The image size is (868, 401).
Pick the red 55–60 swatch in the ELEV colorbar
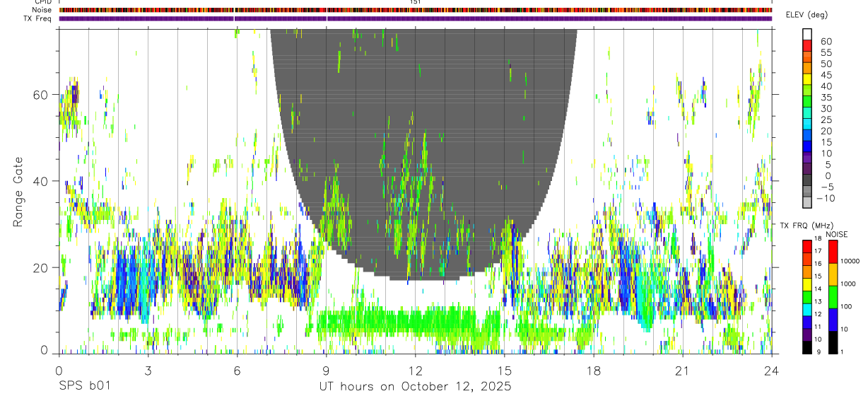tap(807, 46)
